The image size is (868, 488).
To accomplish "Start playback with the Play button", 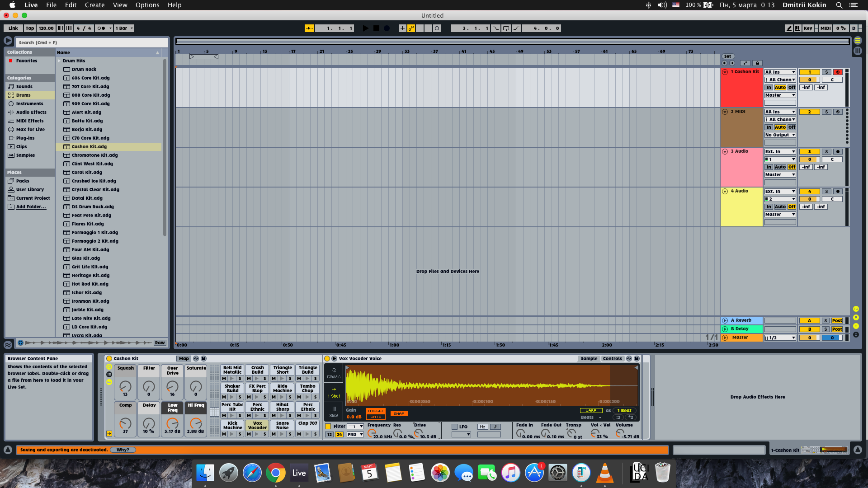I will [365, 28].
